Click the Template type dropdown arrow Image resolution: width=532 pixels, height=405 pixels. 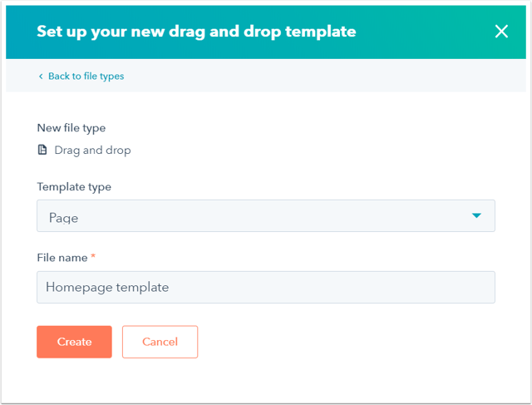pos(476,215)
